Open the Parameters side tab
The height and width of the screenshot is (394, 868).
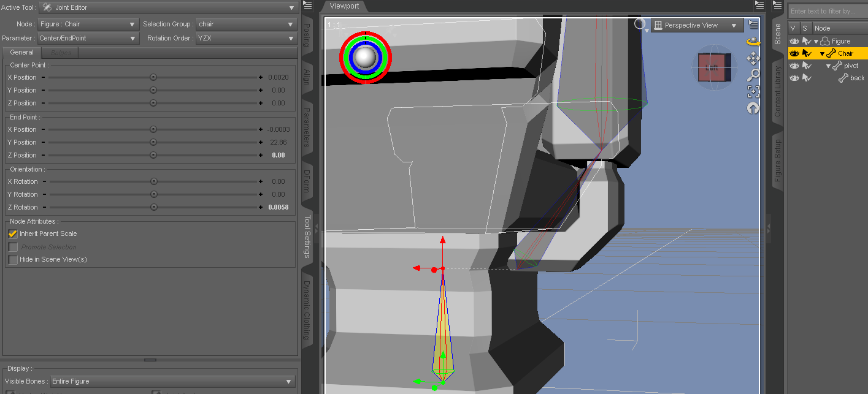click(307, 127)
